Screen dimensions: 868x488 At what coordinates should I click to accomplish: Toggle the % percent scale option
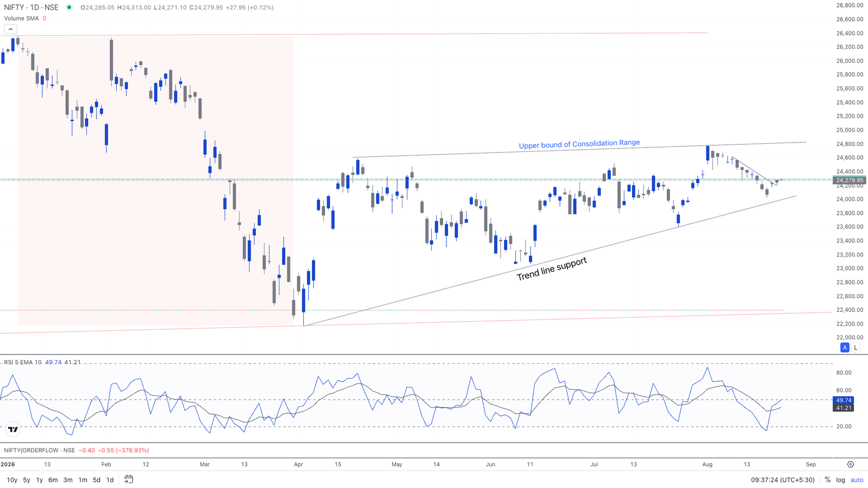pyautogui.click(x=828, y=480)
